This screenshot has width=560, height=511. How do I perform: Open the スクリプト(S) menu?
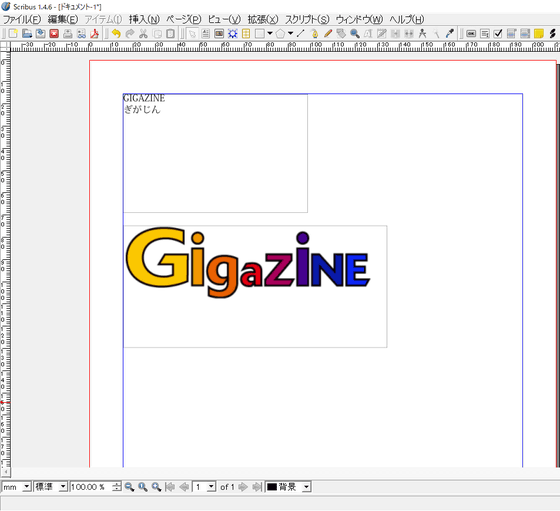click(x=307, y=19)
